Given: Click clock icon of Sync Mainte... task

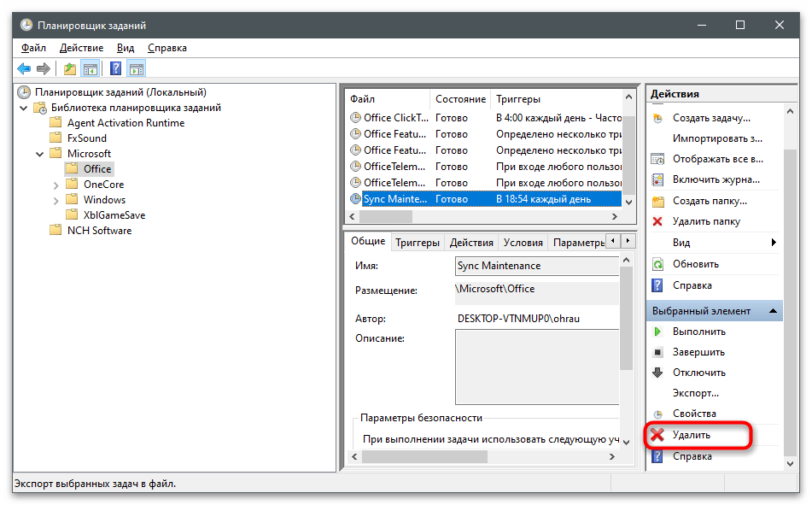Looking at the screenshot, I should point(356,199).
